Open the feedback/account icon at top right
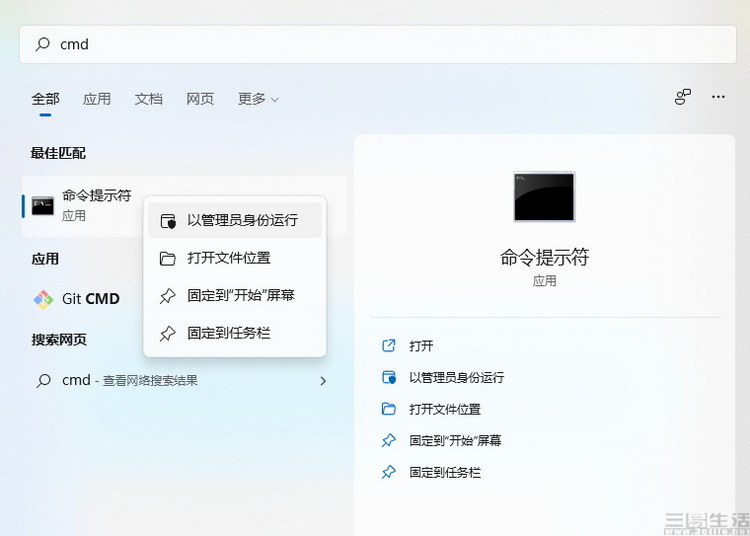This screenshot has width=750, height=536. (x=683, y=97)
